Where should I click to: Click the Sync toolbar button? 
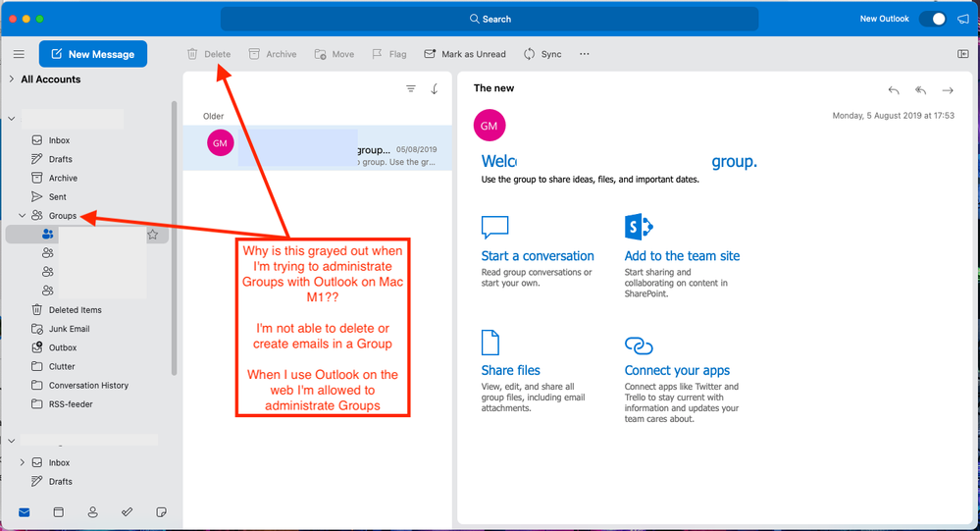542,54
